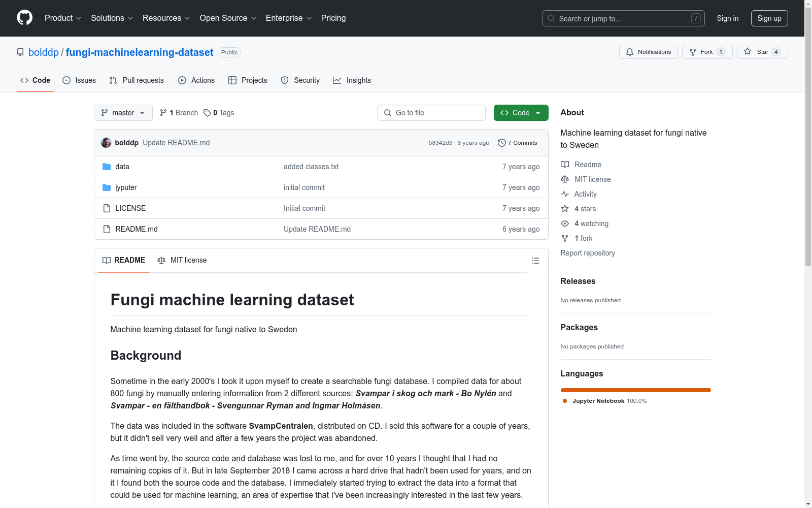Click the Sign in link
Image resolution: width=812 pixels, height=508 pixels.
[x=728, y=18]
